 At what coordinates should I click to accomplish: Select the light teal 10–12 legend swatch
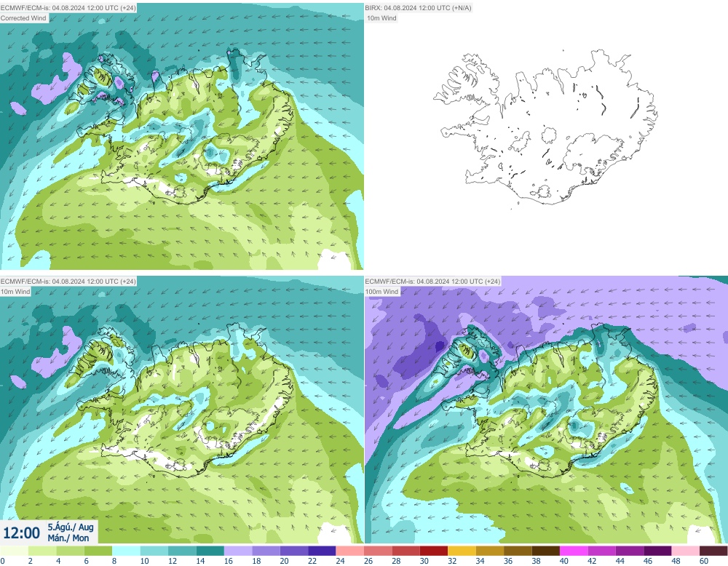click(154, 551)
